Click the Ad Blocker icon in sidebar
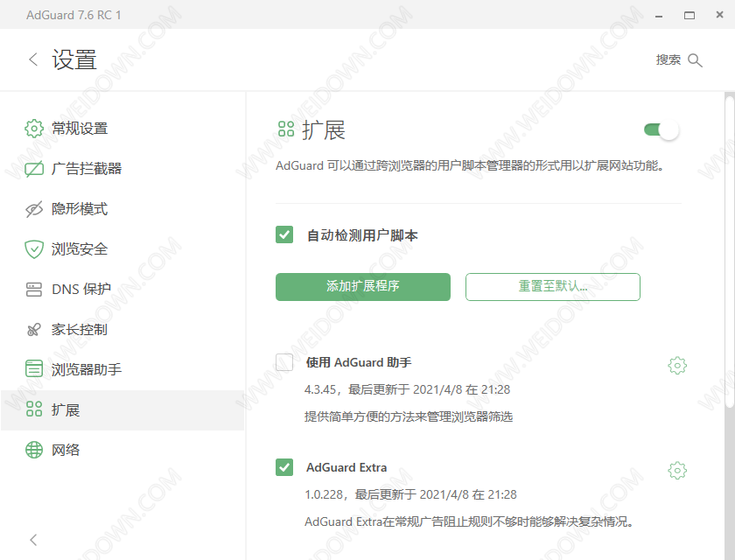 pyautogui.click(x=34, y=169)
